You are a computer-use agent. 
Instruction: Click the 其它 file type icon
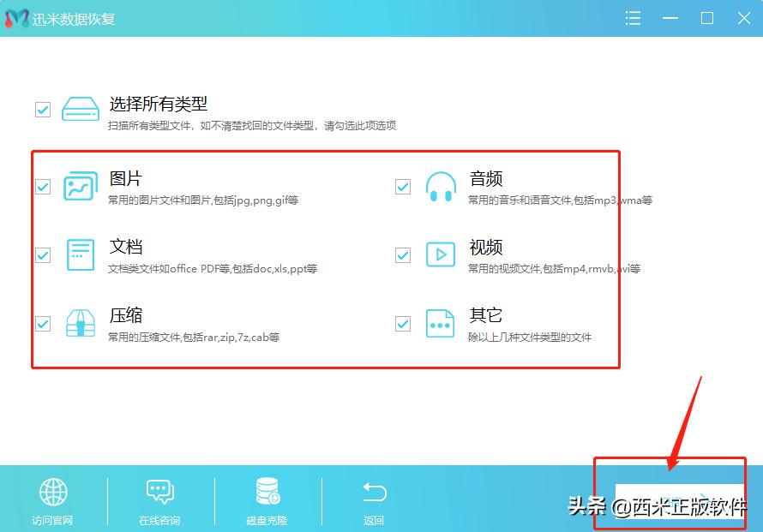(441, 324)
